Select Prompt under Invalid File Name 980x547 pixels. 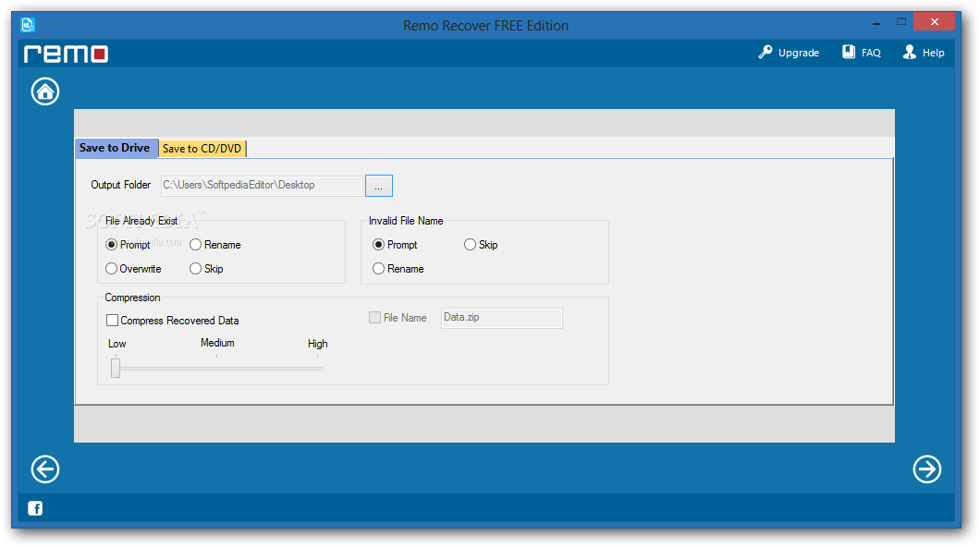coord(378,244)
